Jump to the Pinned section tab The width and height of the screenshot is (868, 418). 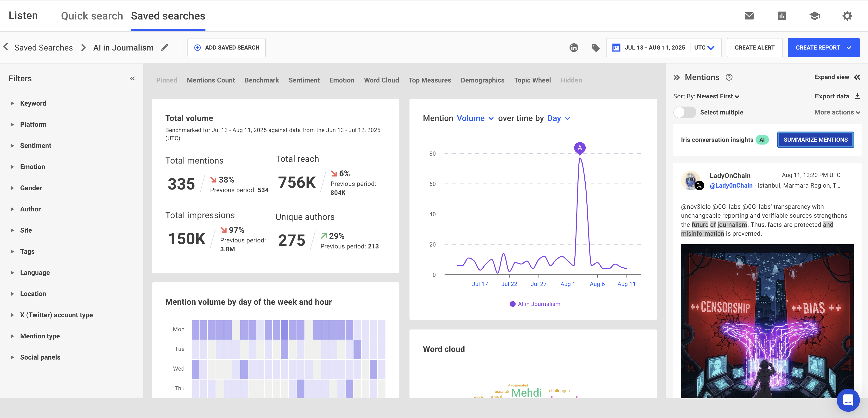click(167, 80)
